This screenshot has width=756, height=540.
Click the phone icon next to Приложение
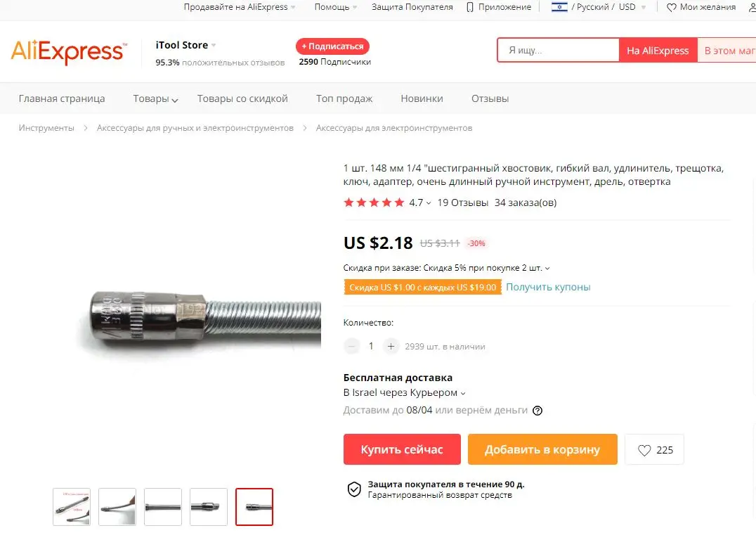click(x=469, y=7)
